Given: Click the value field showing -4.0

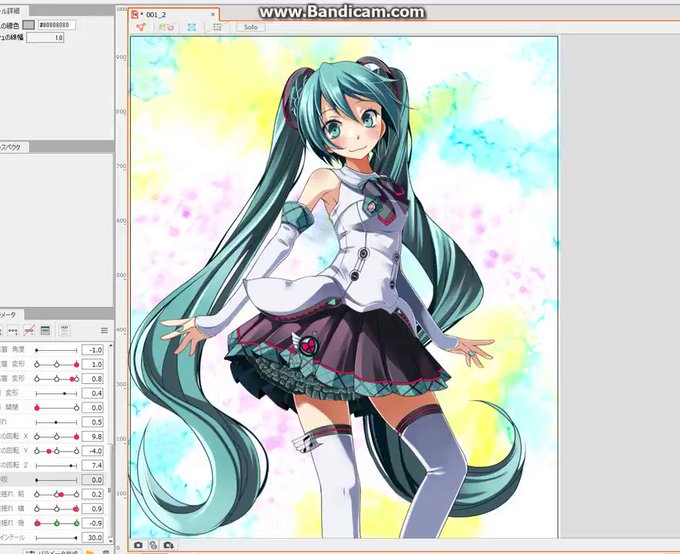Looking at the screenshot, I should tap(92, 451).
